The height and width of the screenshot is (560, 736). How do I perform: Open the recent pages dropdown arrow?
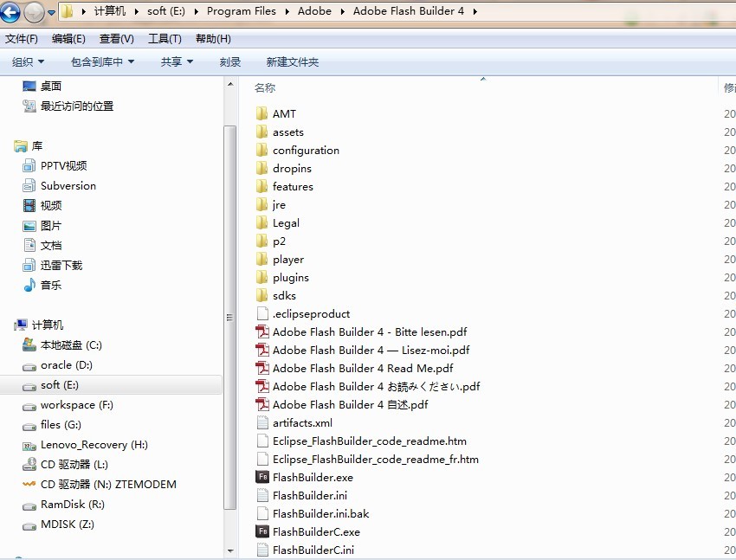(51, 13)
